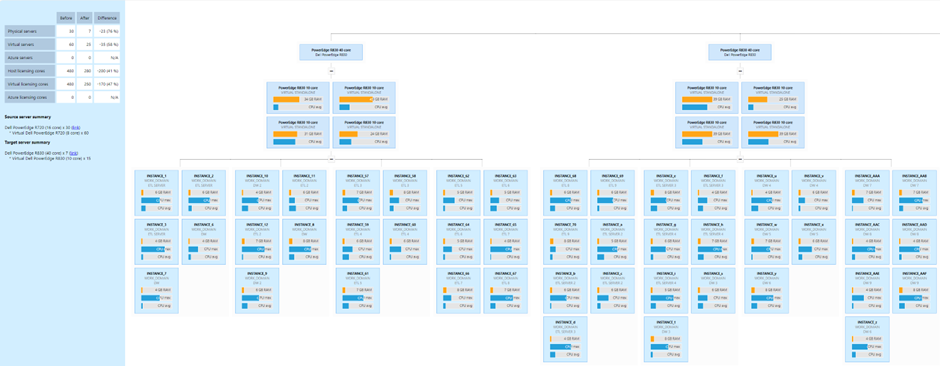Click the 'Difference' column header
The width and height of the screenshot is (940, 366).
107,18
